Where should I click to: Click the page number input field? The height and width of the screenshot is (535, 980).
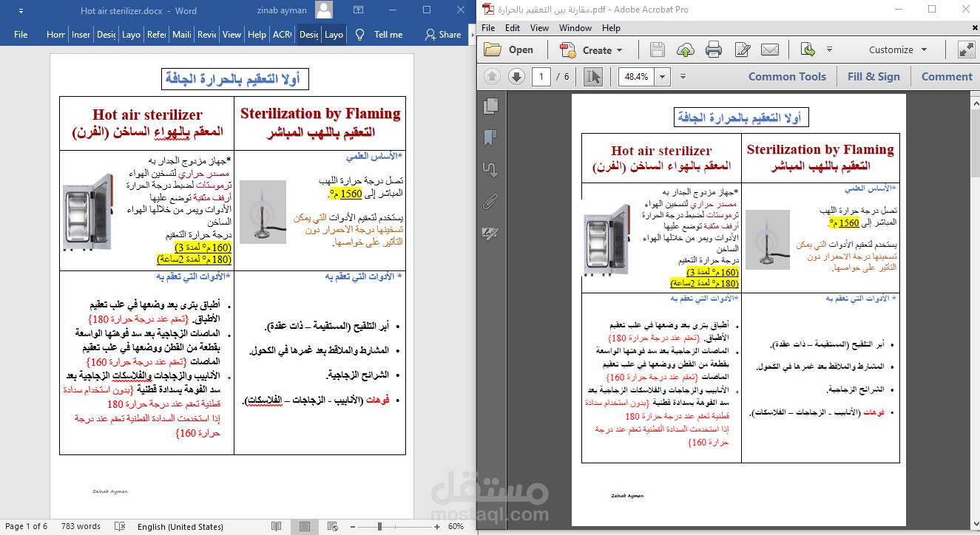[x=541, y=77]
